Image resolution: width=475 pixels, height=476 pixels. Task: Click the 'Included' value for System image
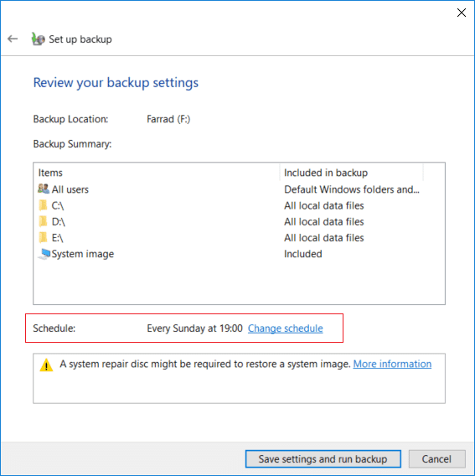[303, 254]
